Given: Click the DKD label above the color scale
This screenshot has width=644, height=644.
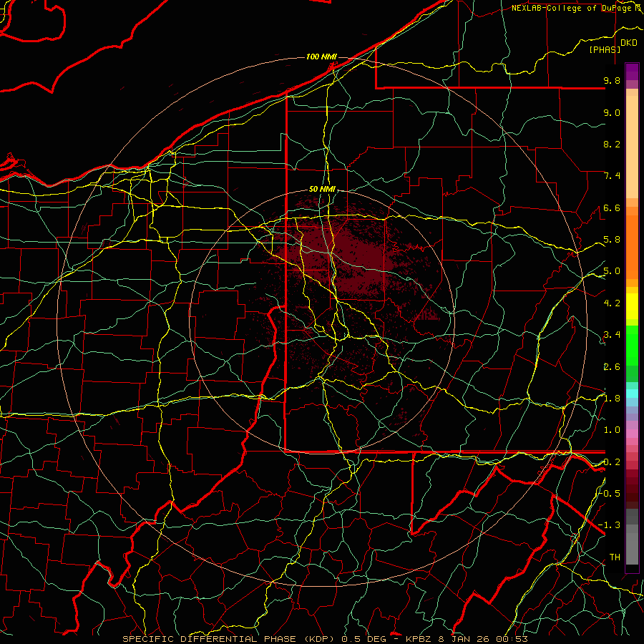Looking at the screenshot, I should tap(629, 43).
